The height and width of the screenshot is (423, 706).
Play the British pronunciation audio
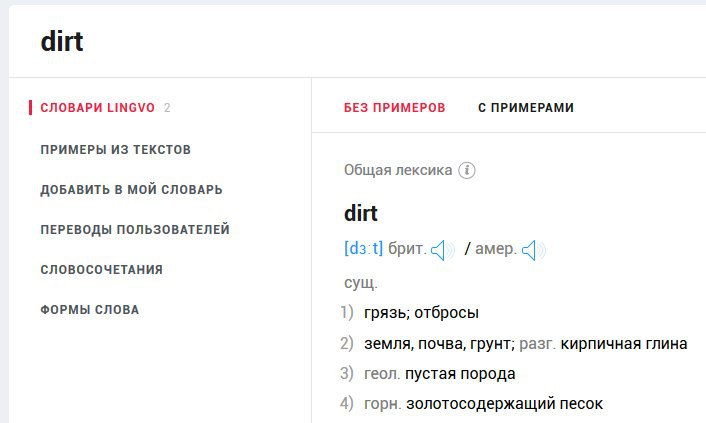[x=442, y=250]
